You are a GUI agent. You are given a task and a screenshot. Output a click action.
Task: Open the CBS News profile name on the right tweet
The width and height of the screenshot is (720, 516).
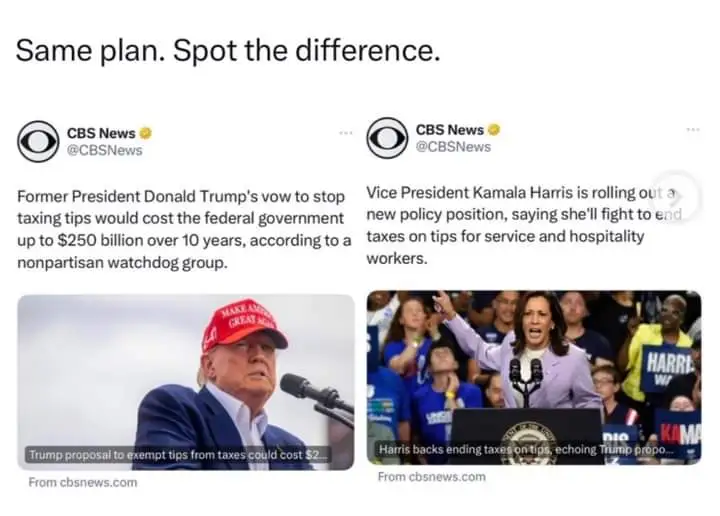[449, 130]
